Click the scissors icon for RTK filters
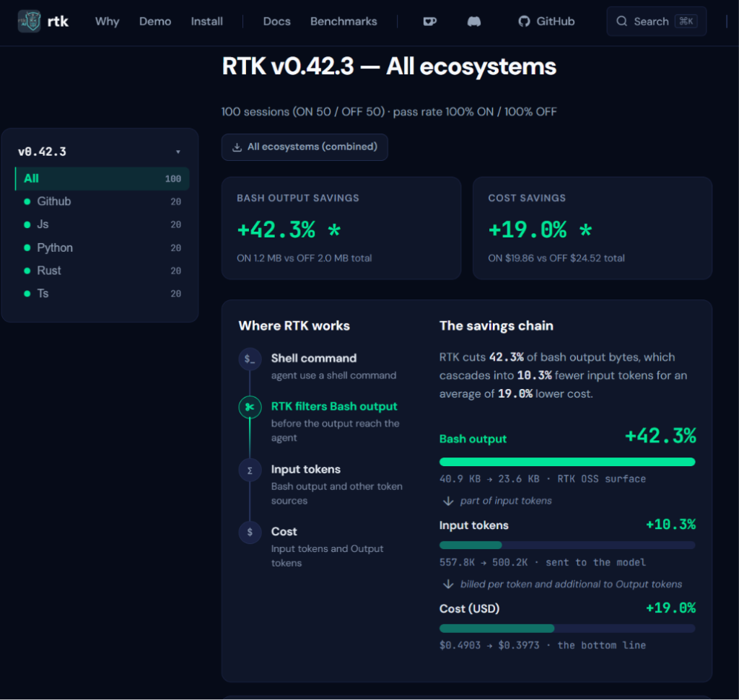Image resolution: width=739 pixels, height=700 pixels. (250, 407)
